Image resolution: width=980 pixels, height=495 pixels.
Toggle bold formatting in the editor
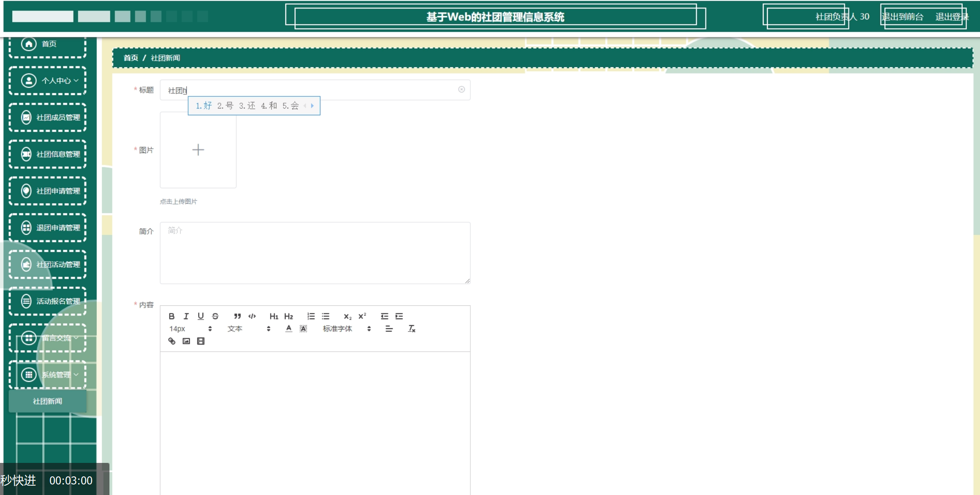[172, 316]
